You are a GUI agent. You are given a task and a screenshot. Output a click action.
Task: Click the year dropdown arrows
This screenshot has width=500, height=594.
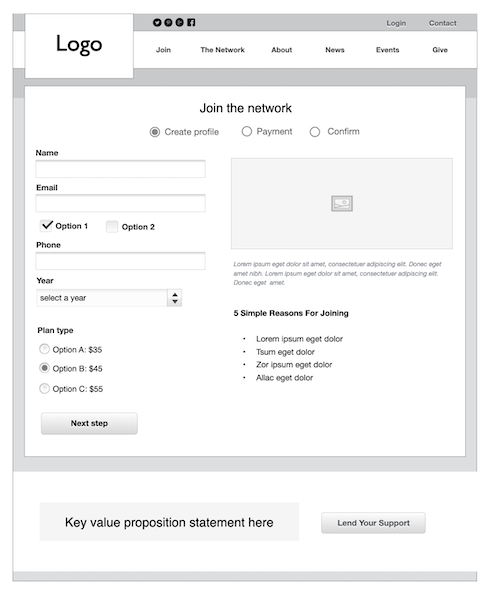[175, 298]
